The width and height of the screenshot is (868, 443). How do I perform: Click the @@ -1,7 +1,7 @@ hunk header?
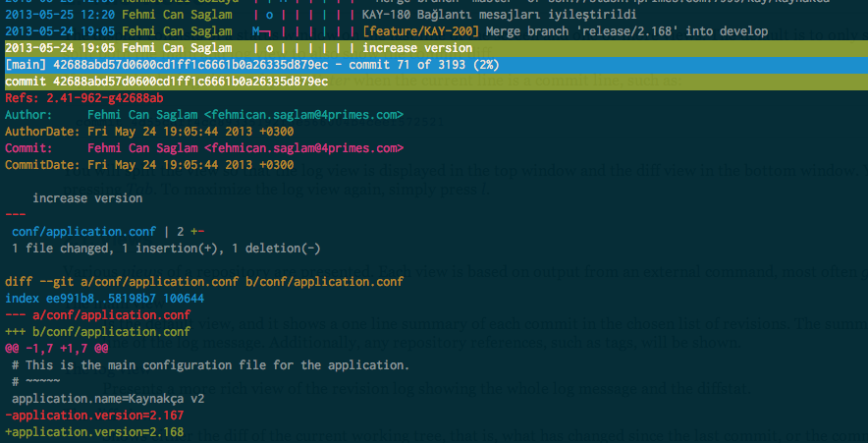click(x=57, y=349)
